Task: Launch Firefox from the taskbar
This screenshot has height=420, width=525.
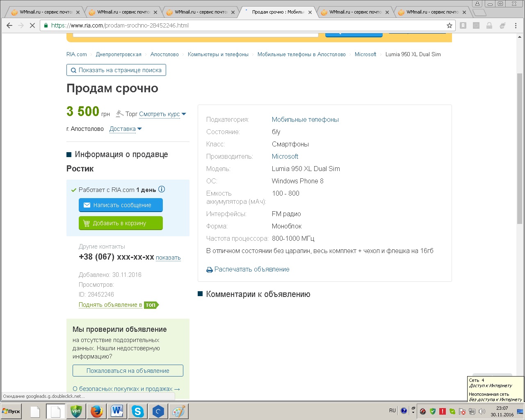Action: tap(97, 411)
